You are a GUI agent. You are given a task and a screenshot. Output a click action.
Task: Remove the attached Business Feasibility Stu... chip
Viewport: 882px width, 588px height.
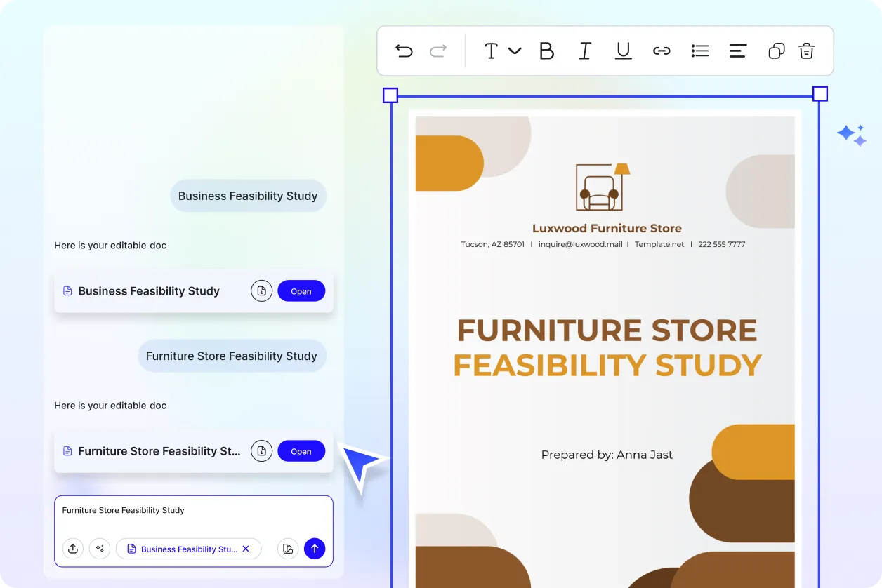pos(246,549)
